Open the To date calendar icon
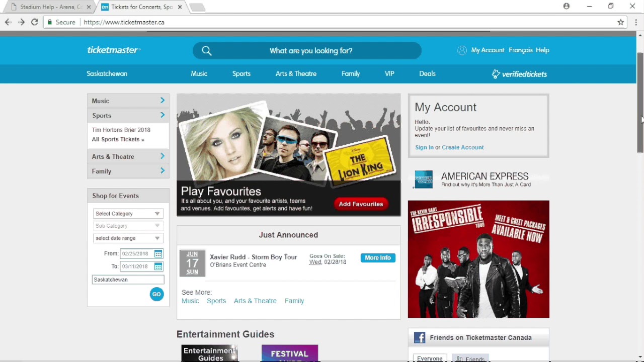 [x=158, y=266]
